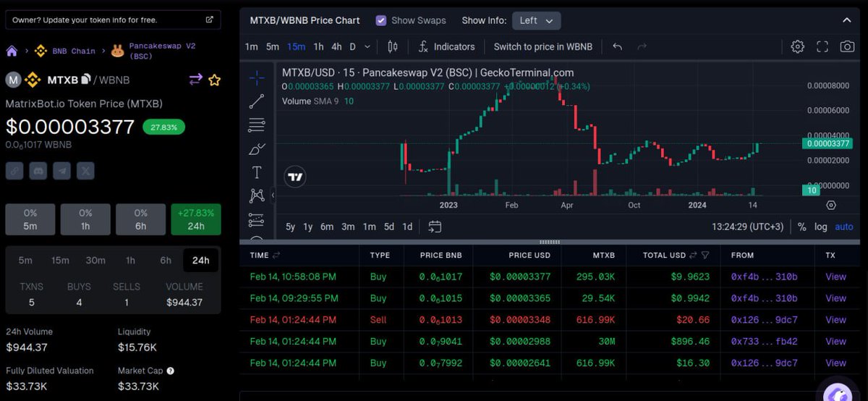Open the patterns drawing tool
Screen dimensions: 868x401
pos(256,195)
